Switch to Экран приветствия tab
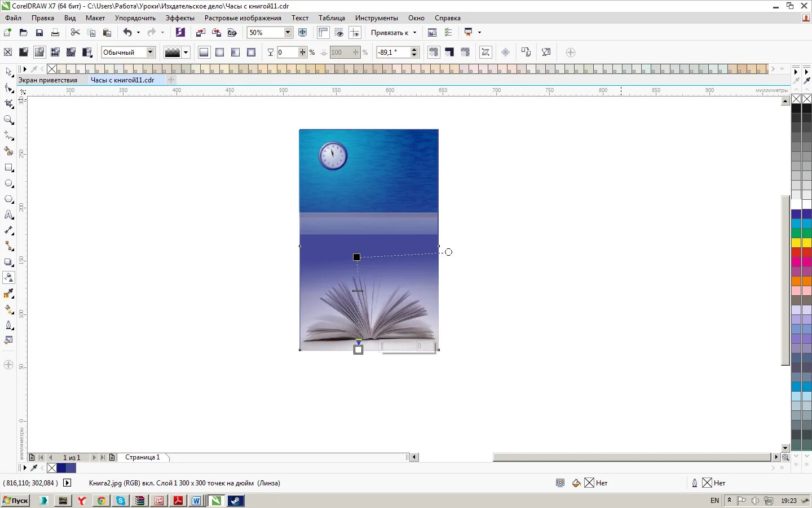This screenshot has width=812, height=508. click(x=48, y=80)
